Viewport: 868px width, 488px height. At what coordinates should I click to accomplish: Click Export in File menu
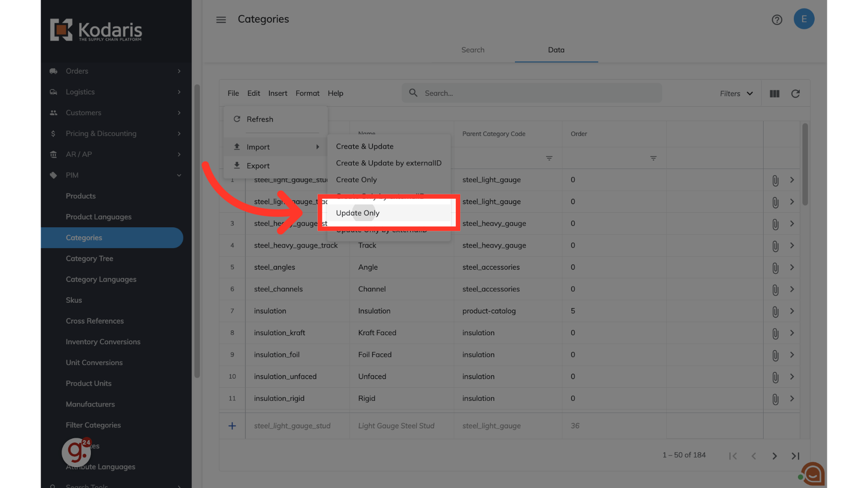tap(258, 166)
